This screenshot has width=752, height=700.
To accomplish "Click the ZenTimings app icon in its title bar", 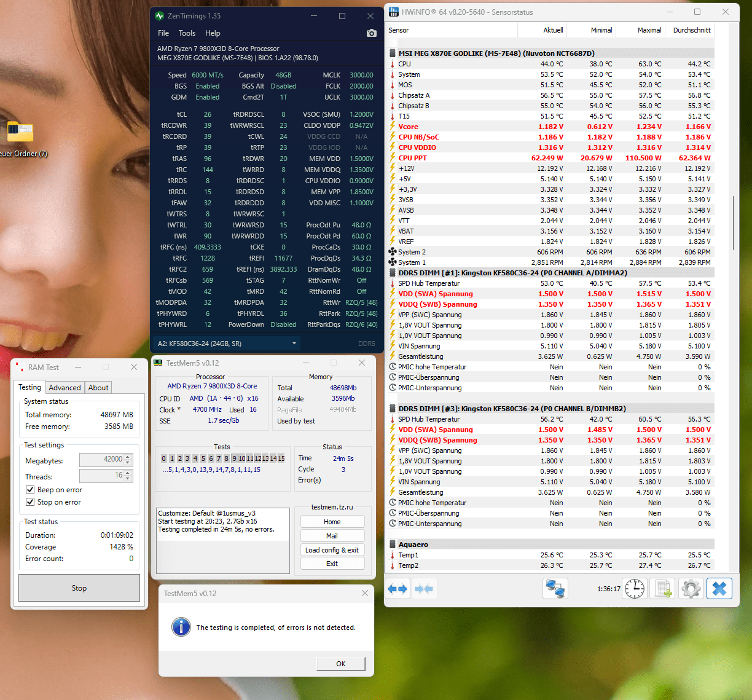I will tap(160, 16).
